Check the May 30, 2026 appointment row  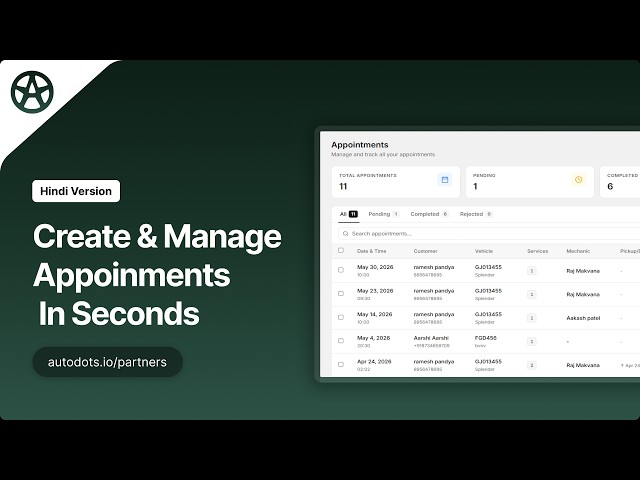341,270
